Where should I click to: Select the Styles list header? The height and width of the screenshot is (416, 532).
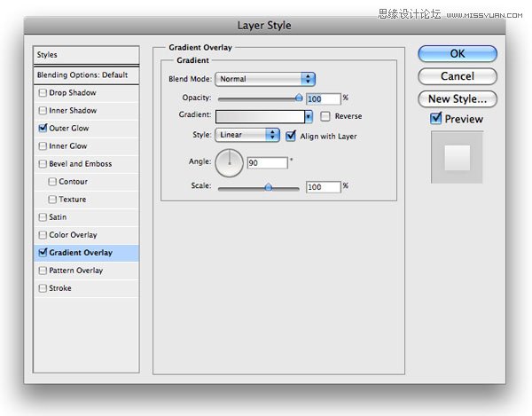click(x=87, y=55)
